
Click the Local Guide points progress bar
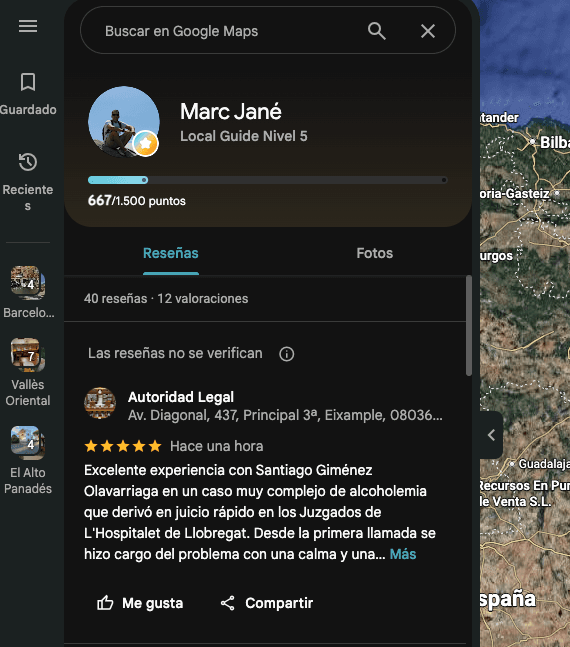coord(267,180)
